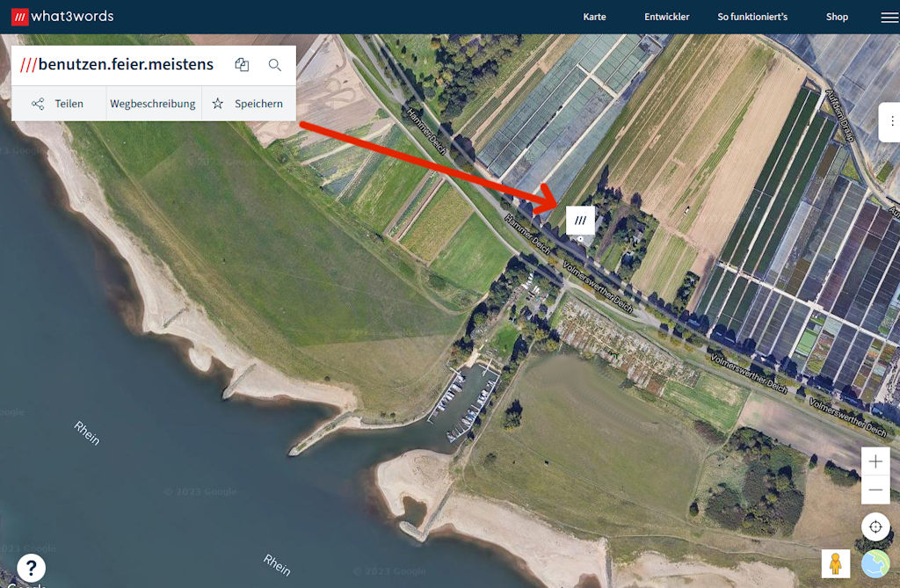
Task: Click the Wegbeschreibung button
Action: click(153, 104)
